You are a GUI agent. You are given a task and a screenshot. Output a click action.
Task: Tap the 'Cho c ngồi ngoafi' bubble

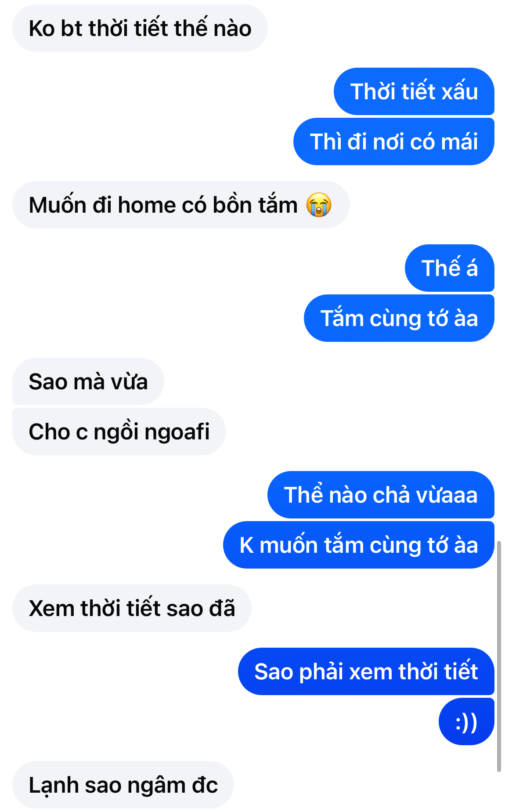coord(119,431)
